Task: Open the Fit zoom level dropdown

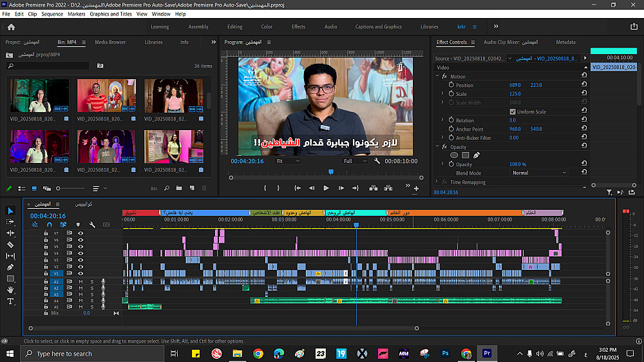Action: pyautogui.click(x=288, y=161)
